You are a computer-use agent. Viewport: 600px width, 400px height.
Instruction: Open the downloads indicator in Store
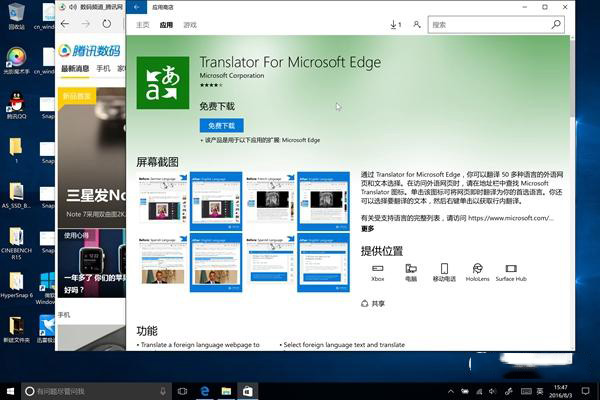point(395,25)
